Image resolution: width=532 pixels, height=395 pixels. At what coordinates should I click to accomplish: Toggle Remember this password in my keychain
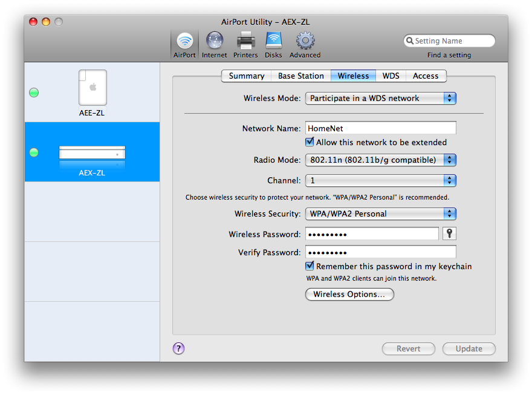point(310,266)
